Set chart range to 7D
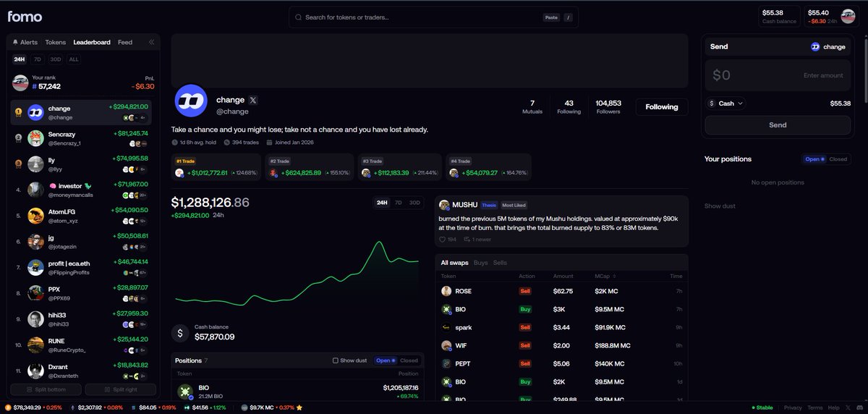 click(398, 203)
